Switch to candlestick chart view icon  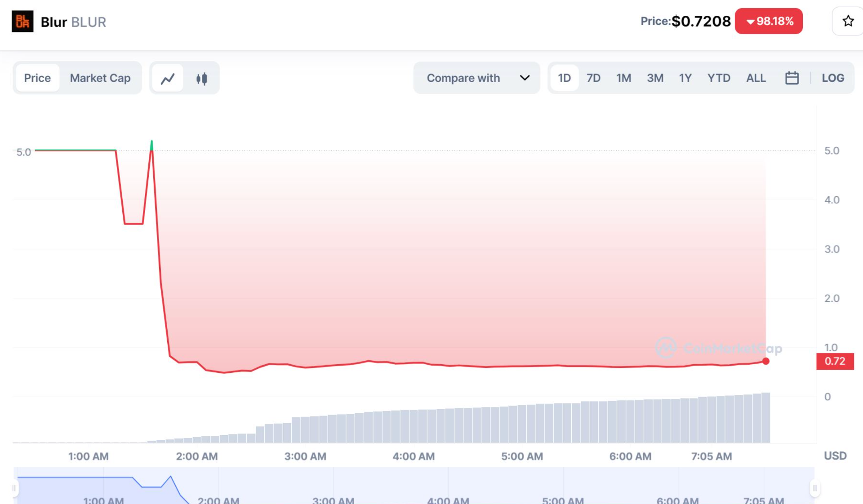(202, 78)
